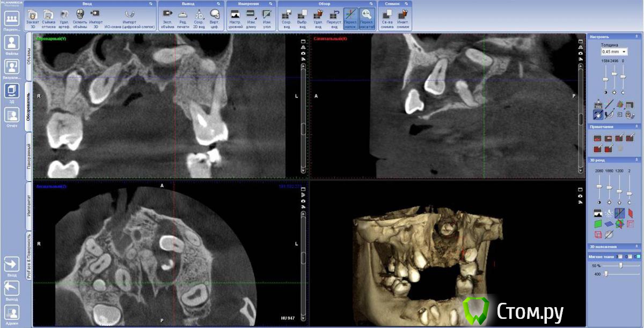Toggle Перекл. масштаб zoom switch
Image resolution: width=644 pixels, height=328 pixels.
click(x=367, y=14)
